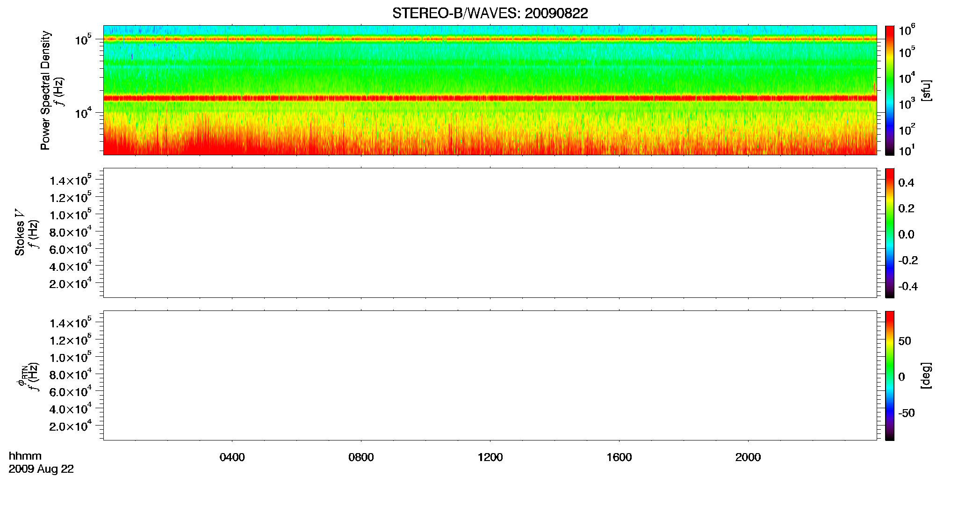Click the STEREO-B/WAVES: 20090822 plot title
The width and height of the screenshot is (980, 505).
click(490, 13)
